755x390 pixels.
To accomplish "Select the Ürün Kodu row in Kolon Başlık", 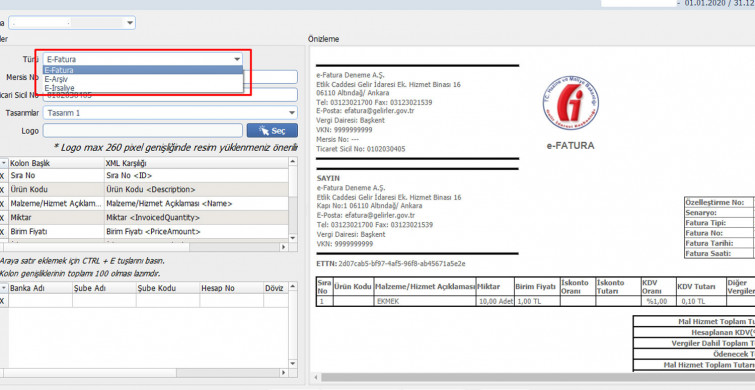I will (56, 190).
